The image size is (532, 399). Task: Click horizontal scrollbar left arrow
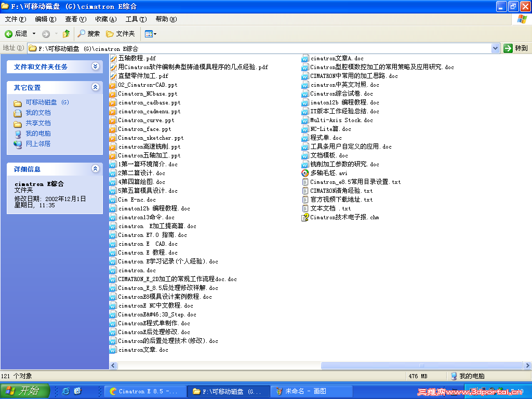(x=113, y=365)
